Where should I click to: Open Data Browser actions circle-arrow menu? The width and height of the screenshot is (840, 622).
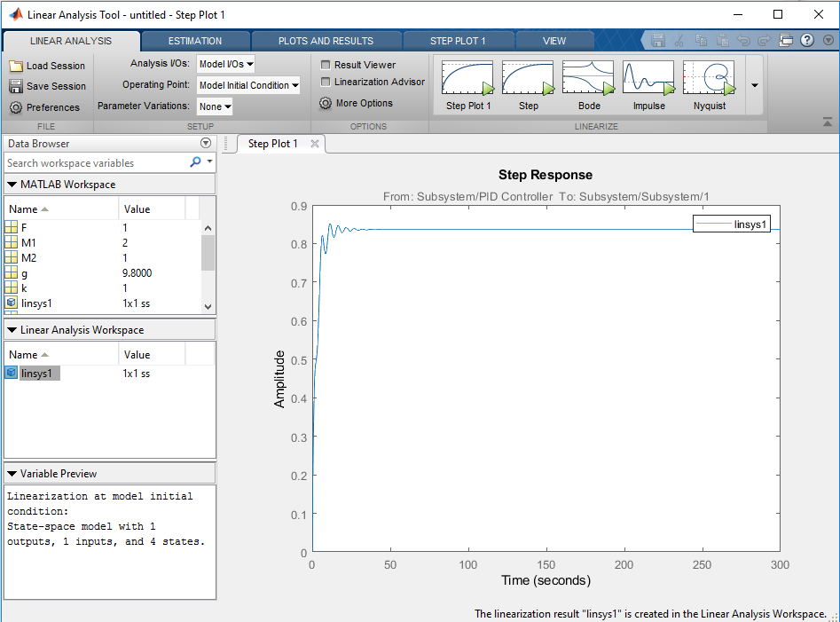coord(206,143)
